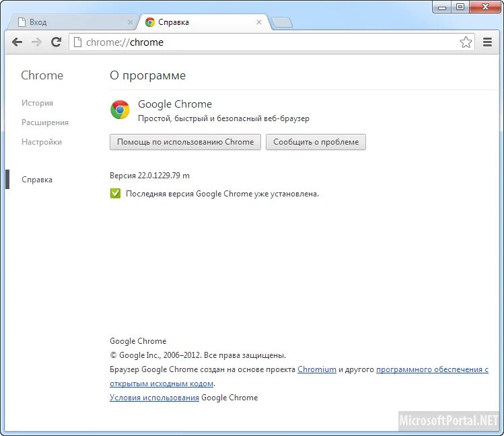
Task: Reload the page with the refresh icon
Action: (x=57, y=42)
